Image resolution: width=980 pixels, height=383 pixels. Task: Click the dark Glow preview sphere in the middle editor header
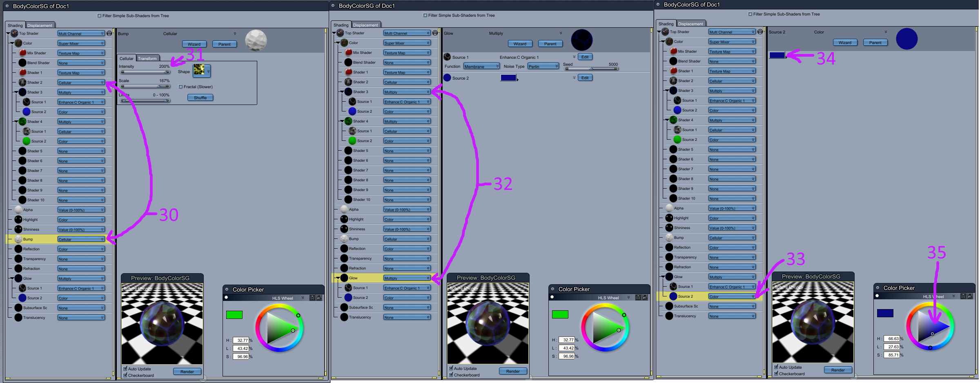582,40
